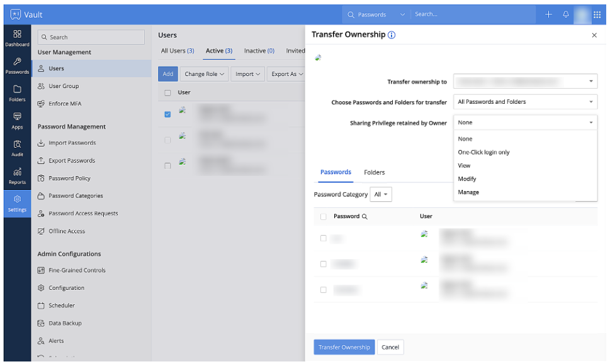Click the Transfer Ownership button

[x=344, y=347]
